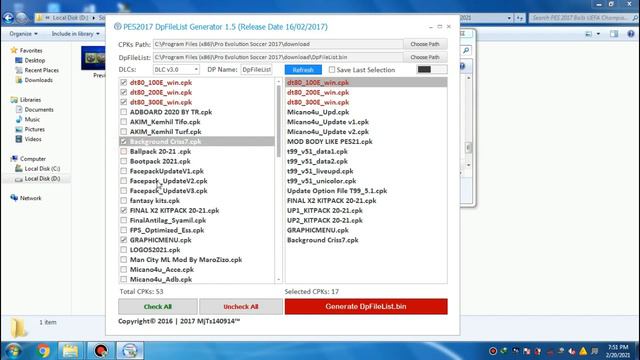This screenshot has height=360, width=640.
Task: Choose path for CPKs Path
Action: 425,44
